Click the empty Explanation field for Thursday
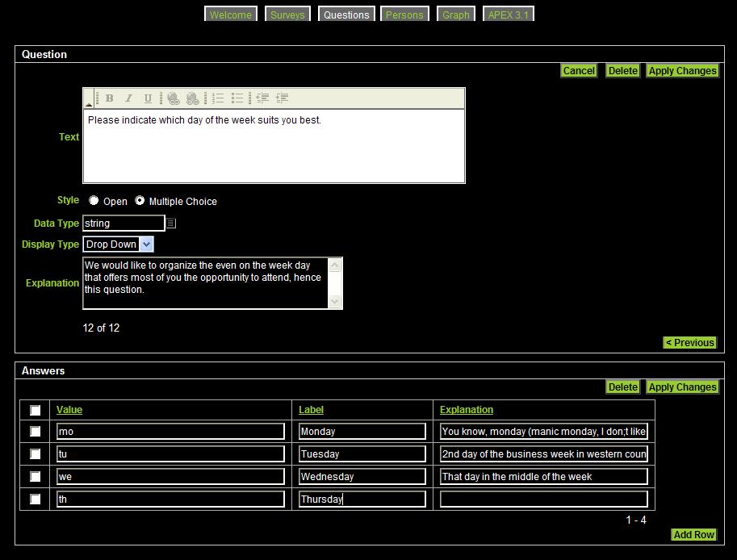 click(x=544, y=499)
